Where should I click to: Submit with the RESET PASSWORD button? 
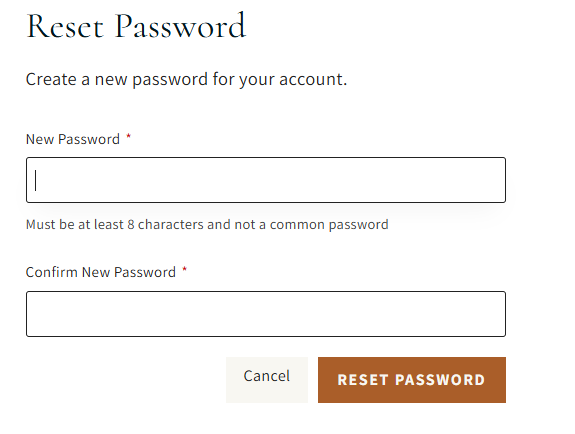click(412, 380)
